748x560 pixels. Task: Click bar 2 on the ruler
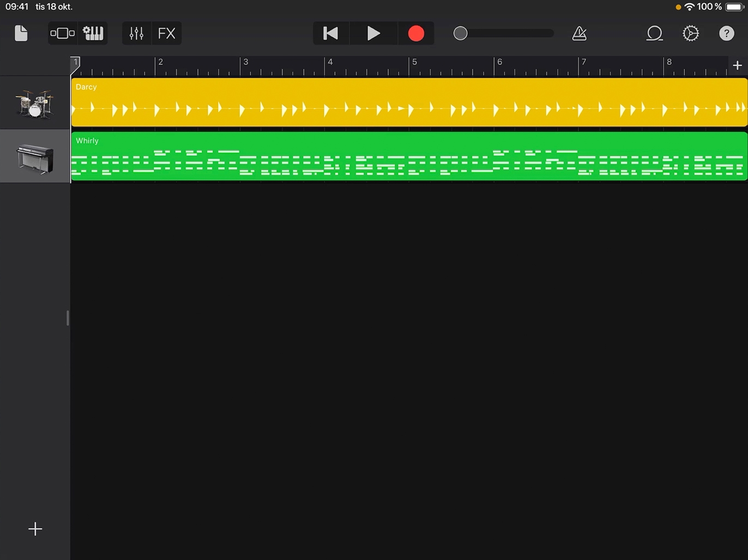(160, 62)
